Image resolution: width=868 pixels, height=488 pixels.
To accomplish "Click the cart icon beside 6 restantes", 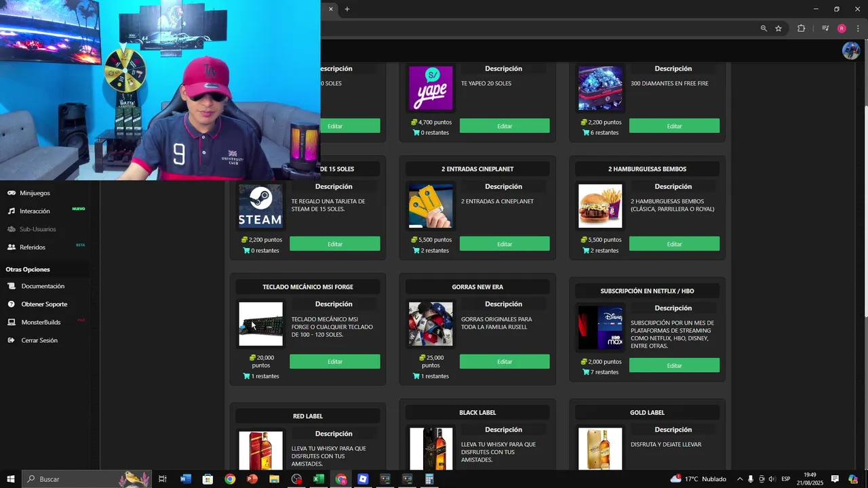I will click(x=585, y=133).
